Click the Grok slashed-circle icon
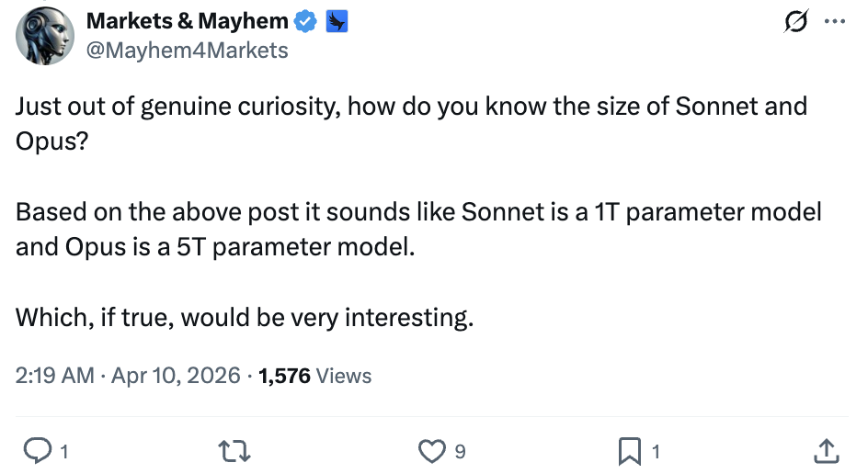 tap(793, 24)
